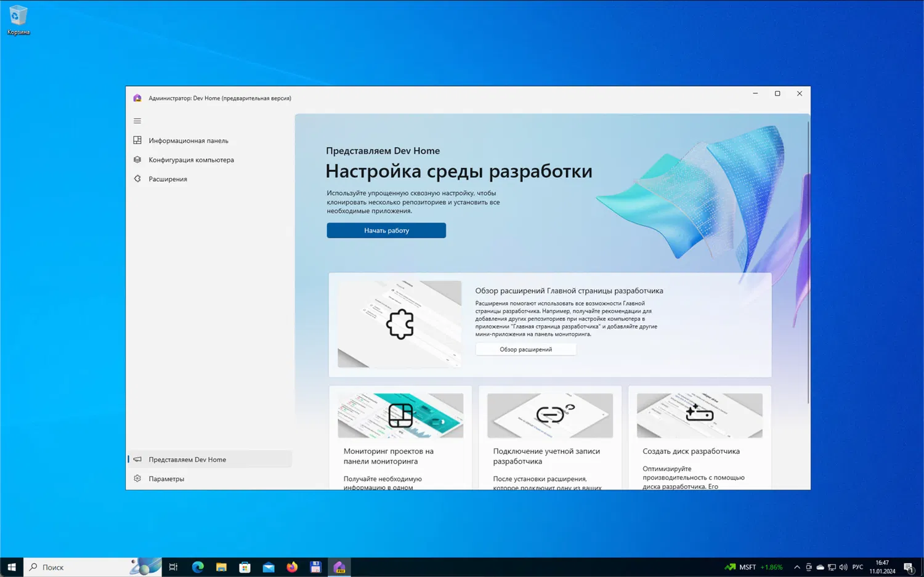924x577 pixels.
Task: Click the Начать работу button
Action: tap(386, 230)
